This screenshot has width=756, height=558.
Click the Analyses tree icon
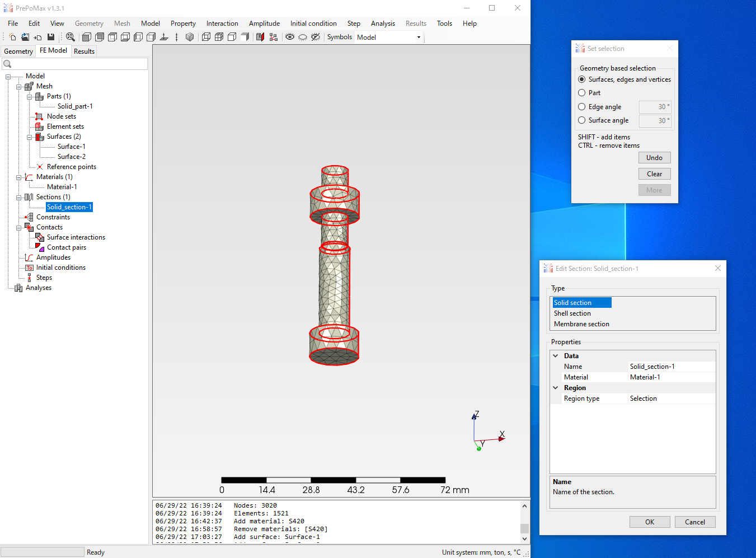click(18, 288)
